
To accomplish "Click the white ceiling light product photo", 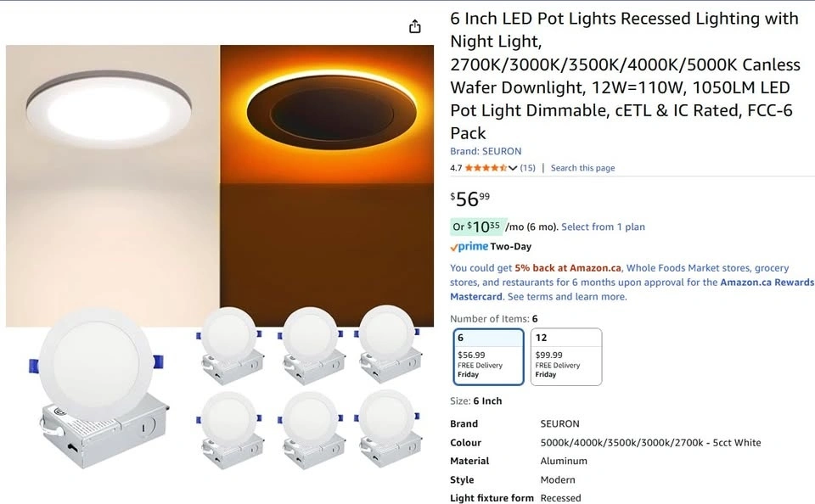I will 113,186.
